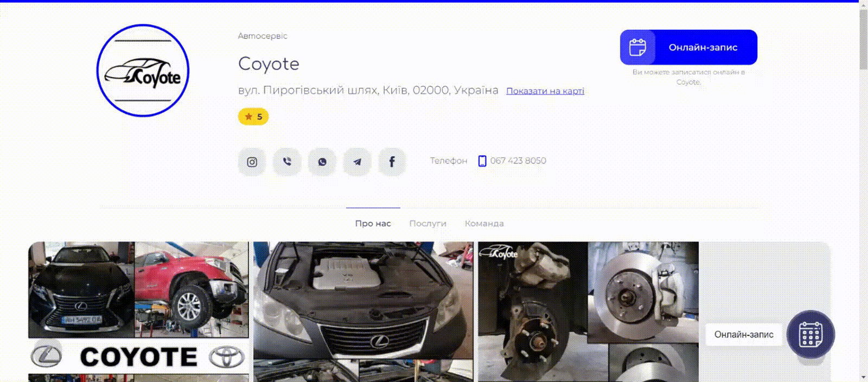The height and width of the screenshot is (382, 868).
Task: Click the blue phone icon beside the number
Action: [482, 161]
